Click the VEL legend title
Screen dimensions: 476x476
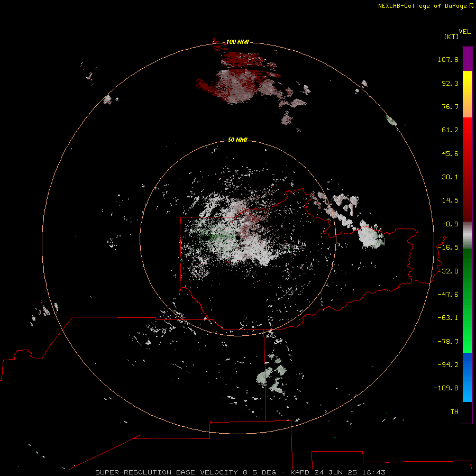pyautogui.click(x=465, y=31)
